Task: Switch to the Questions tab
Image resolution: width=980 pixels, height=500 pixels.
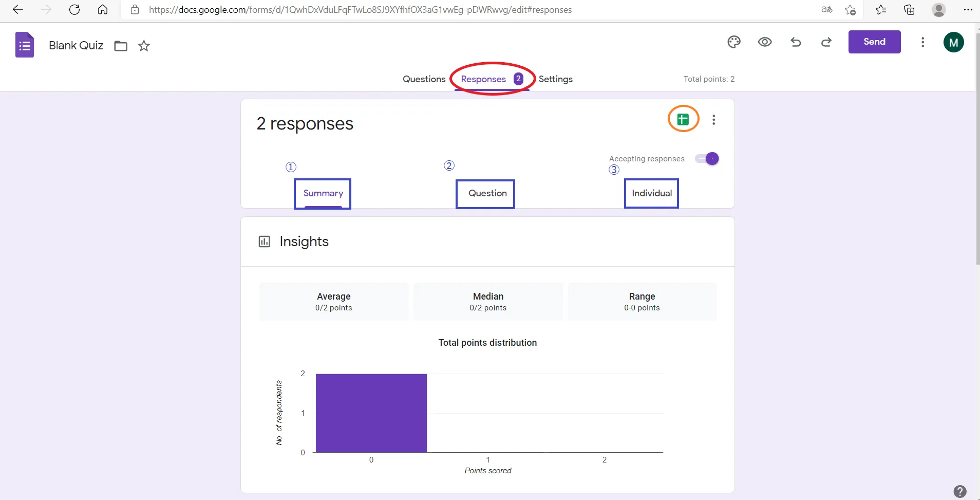Action: click(x=424, y=79)
